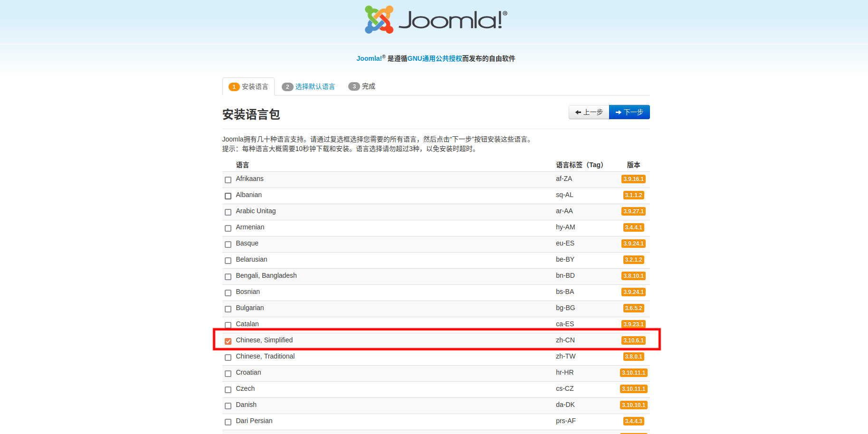Check the Dari Persian checkbox
The image size is (868, 434).
tap(228, 422)
